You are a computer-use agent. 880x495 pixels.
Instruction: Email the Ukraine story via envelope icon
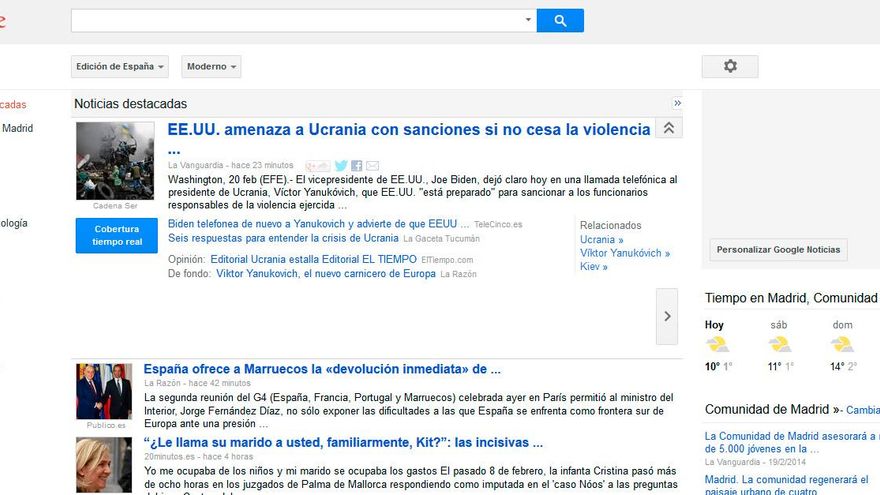[372, 166]
